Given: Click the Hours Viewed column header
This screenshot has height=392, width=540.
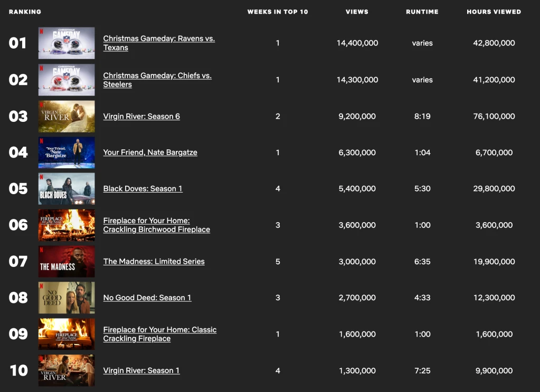Looking at the screenshot, I should [494, 12].
